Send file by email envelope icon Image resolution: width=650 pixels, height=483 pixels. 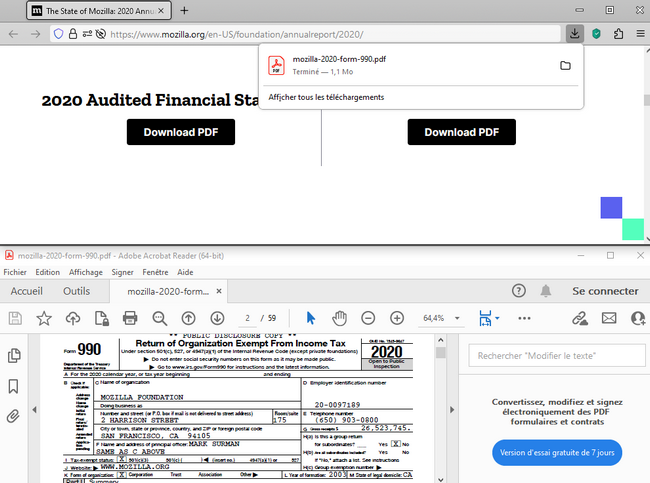[609, 318]
